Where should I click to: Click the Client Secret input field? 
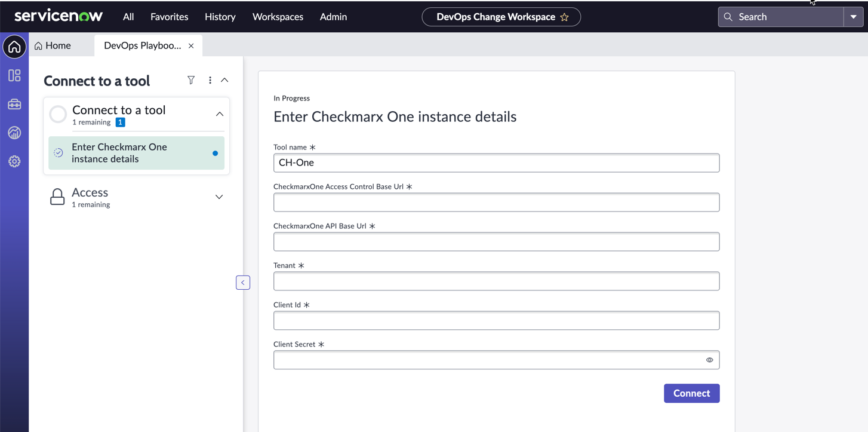point(496,360)
